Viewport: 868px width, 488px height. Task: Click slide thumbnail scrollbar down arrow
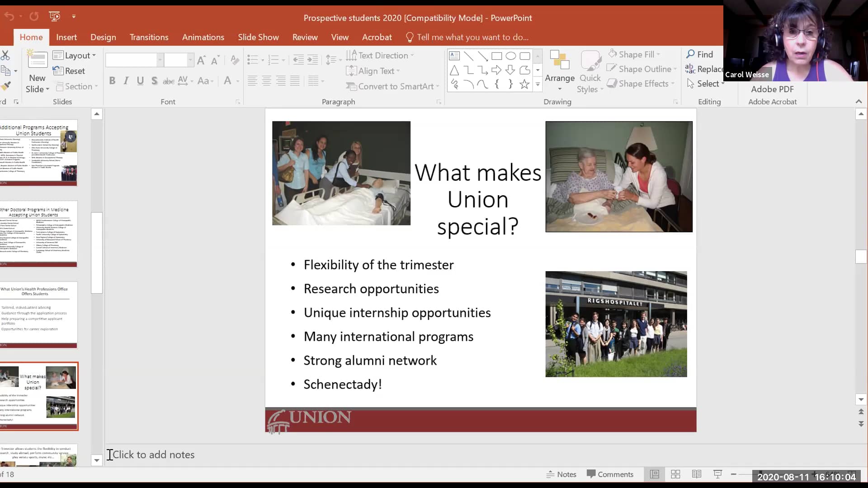coord(96,460)
